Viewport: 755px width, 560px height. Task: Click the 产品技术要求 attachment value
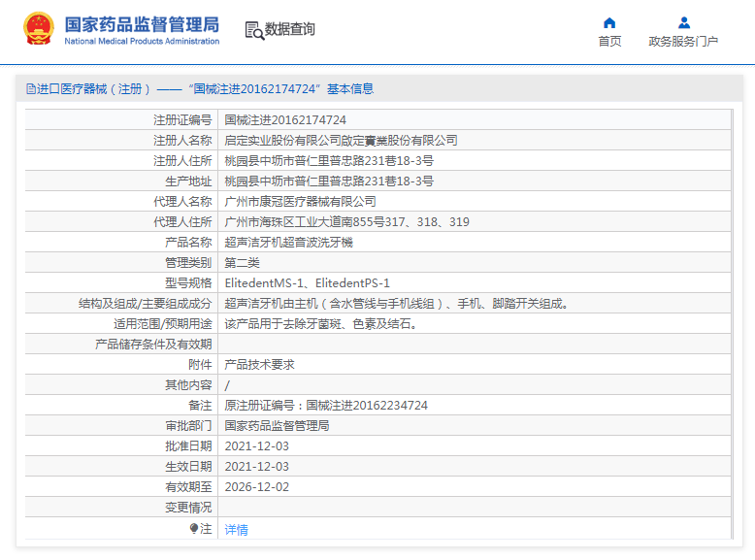pos(259,365)
